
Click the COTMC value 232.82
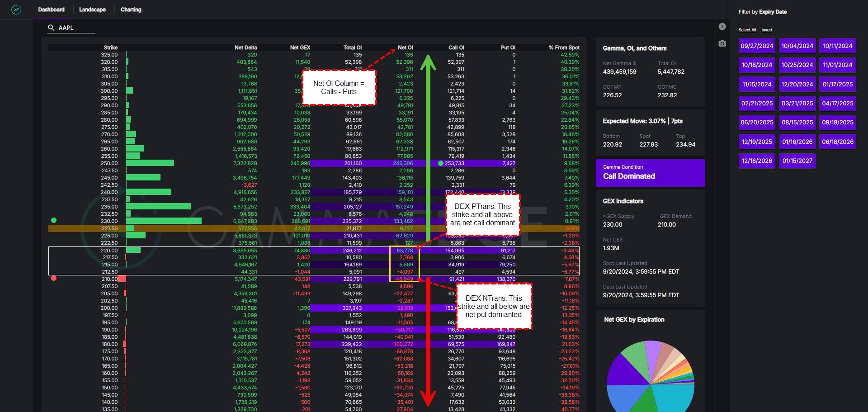[x=667, y=95]
